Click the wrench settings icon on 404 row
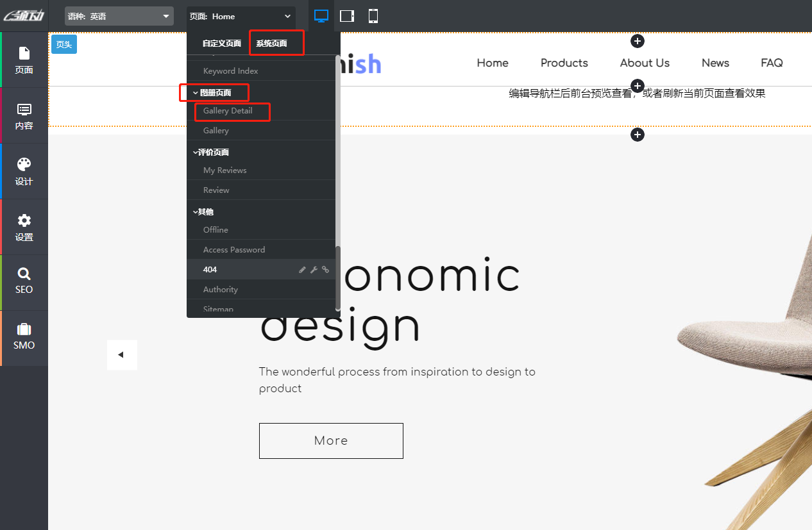 point(314,270)
